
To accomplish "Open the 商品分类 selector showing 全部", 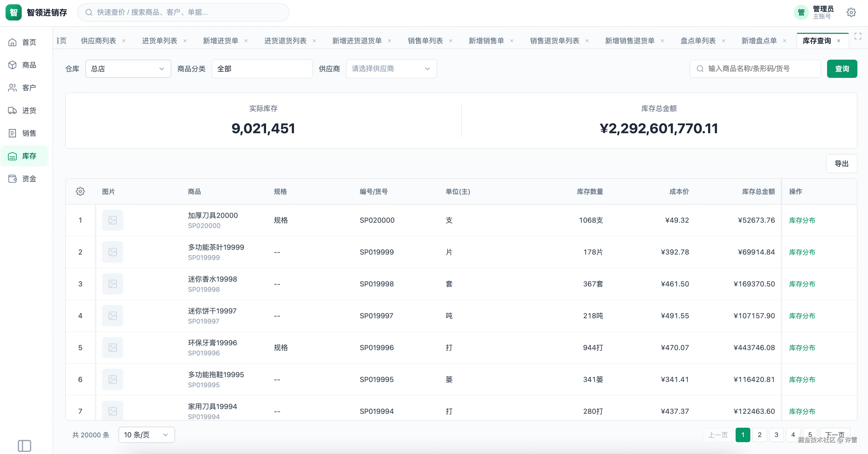I will (x=262, y=69).
